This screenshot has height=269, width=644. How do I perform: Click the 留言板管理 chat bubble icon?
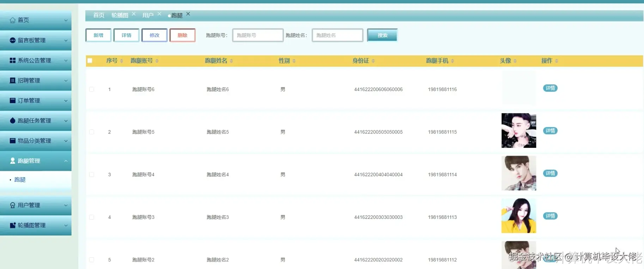(x=13, y=40)
